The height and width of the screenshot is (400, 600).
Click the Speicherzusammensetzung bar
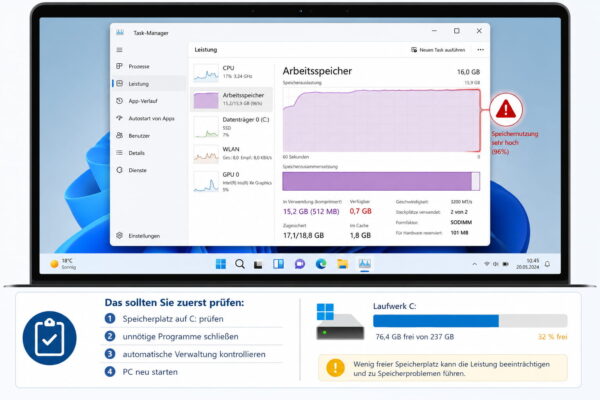click(x=381, y=181)
